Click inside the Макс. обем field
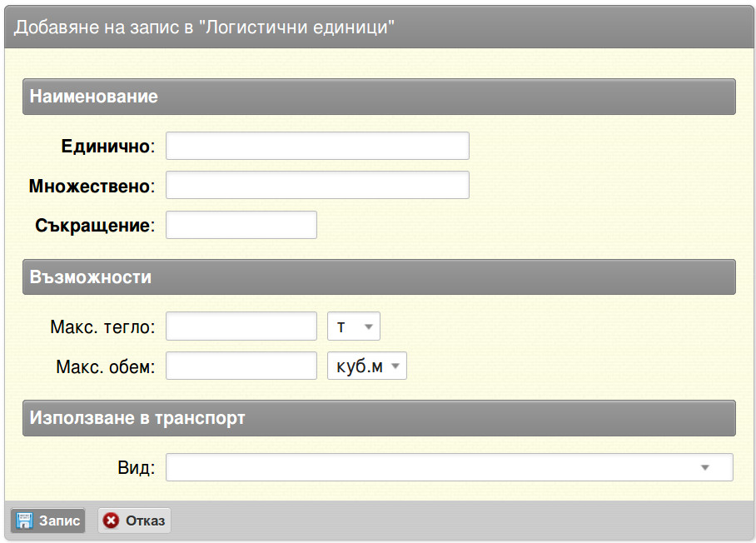 click(x=241, y=366)
